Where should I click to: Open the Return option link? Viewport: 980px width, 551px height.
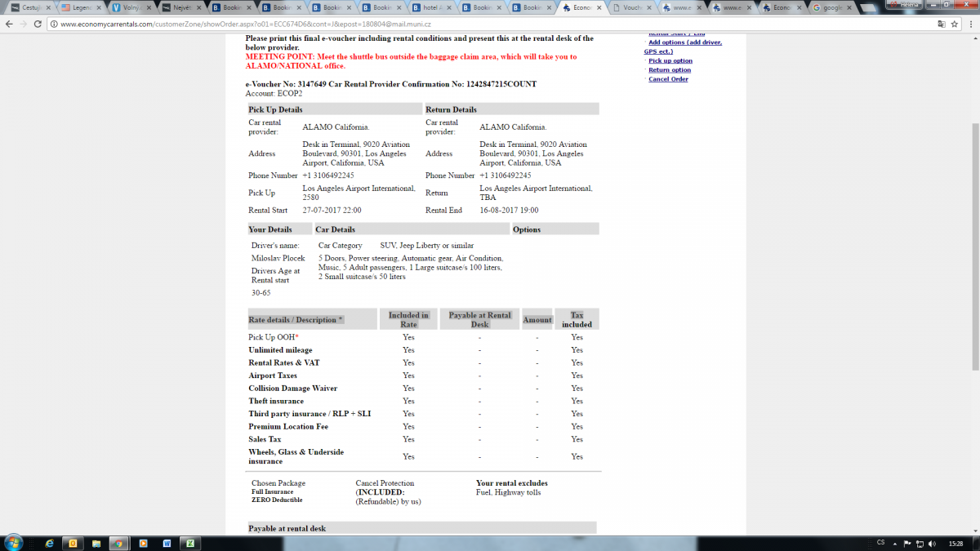coord(669,70)
